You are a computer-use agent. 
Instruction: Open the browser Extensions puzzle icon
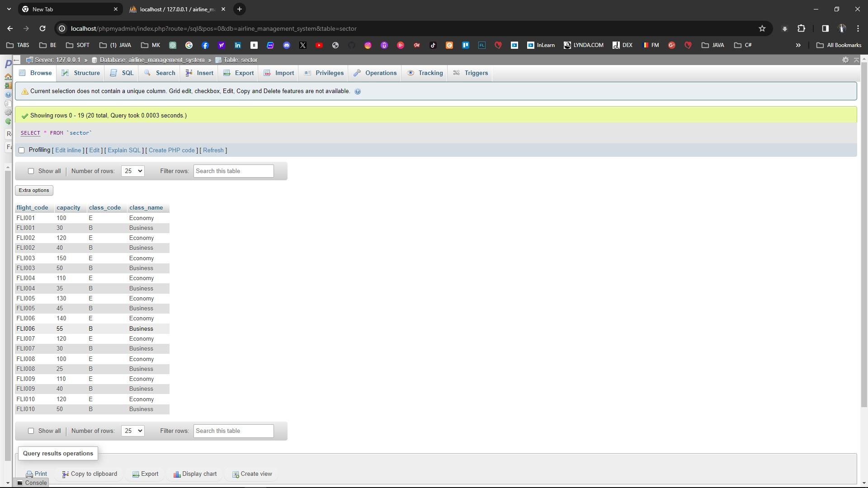pos(802,28)
